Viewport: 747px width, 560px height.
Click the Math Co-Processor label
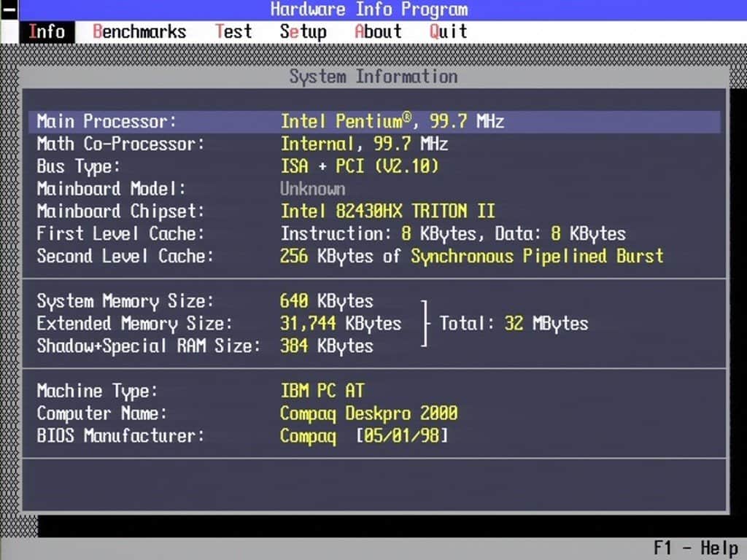[120, 144]
